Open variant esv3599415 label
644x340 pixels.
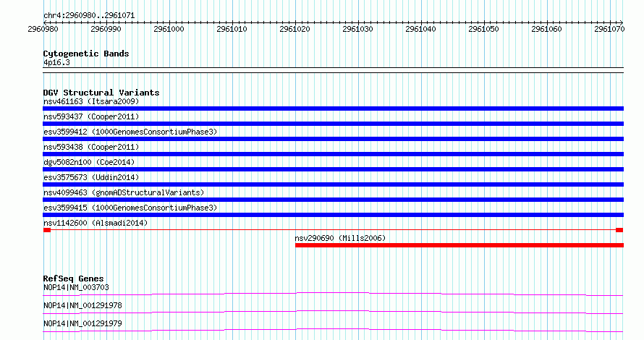[x=130, y=208]
